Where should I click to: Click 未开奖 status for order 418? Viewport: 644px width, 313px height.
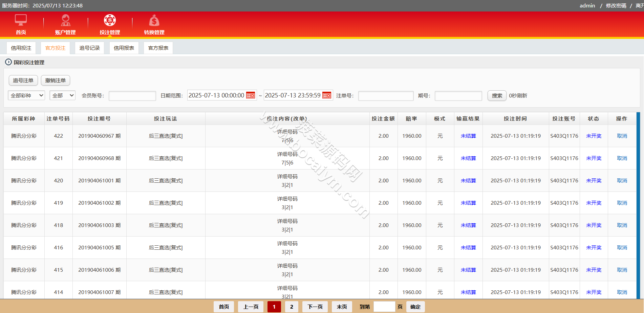[594, 225]
